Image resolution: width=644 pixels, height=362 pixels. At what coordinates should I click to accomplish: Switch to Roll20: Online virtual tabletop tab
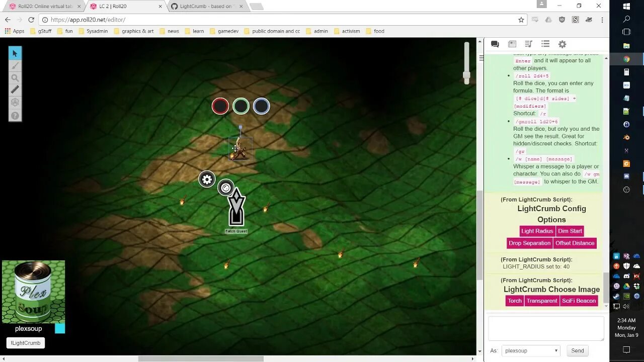44,6
